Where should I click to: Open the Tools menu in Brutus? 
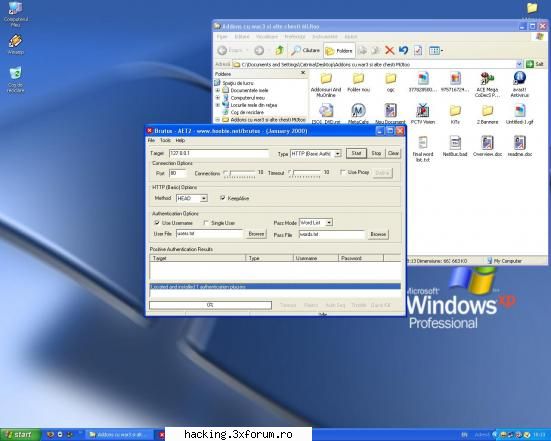coord(165,140)
